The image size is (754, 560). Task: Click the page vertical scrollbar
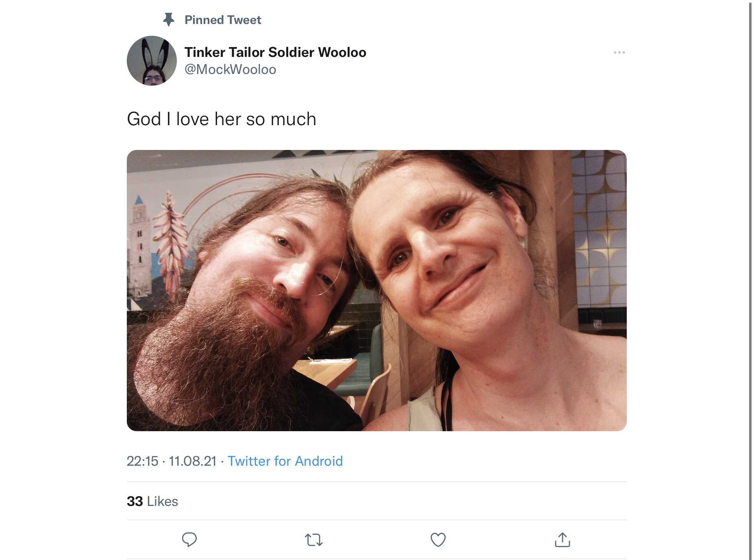750,280
